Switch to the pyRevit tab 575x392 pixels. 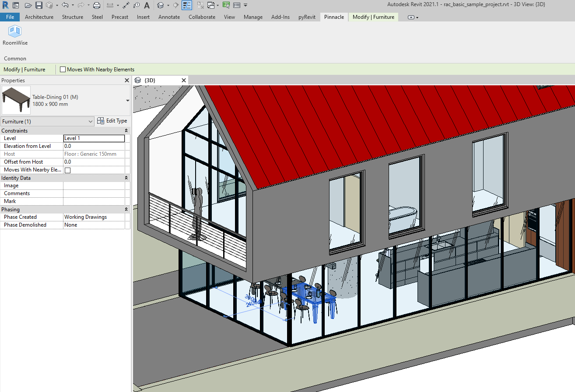pyautogui.click(x=307, y=17)
